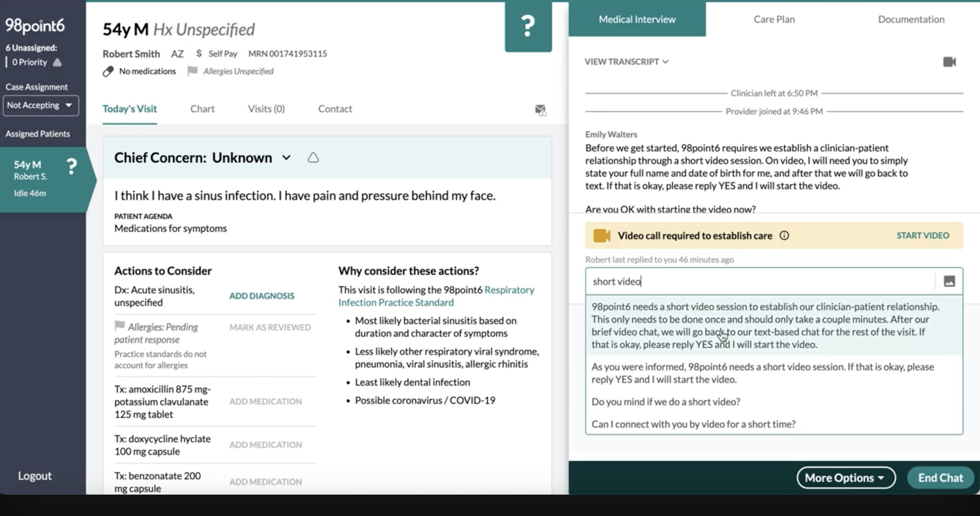The width and height of the screenshot is (980, 516).
Task: Open the Chart tab
Action: point(202,109)
